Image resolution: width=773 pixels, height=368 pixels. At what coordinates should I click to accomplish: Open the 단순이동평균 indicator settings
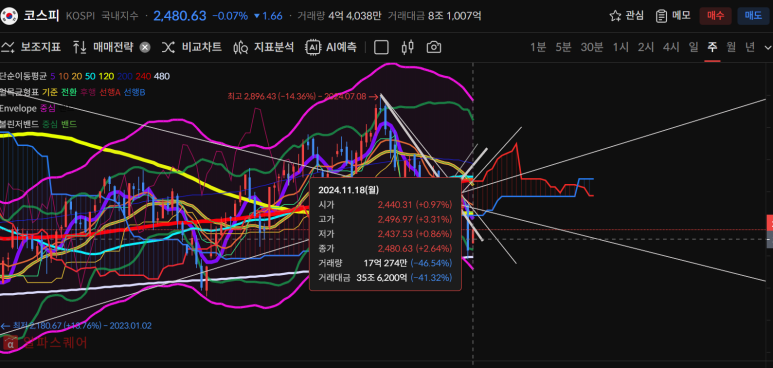point(23,76)
